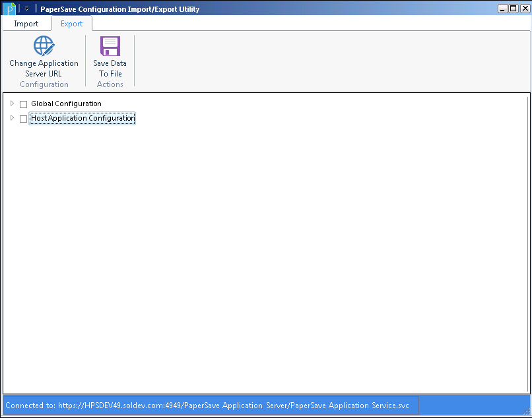Image resolution: width=532 pixels, height=418 pixels.
Task: Open the quick access dropdown arrow in title bar
Action: click(27, 9)
